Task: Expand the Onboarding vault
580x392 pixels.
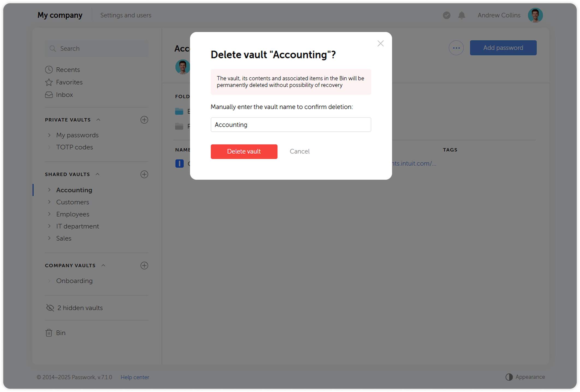Action: point(49,281)
